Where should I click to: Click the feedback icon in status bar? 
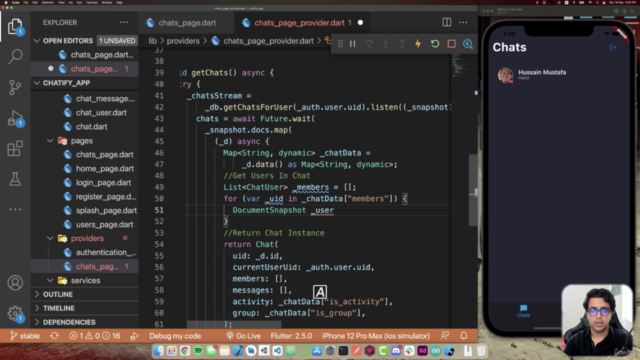click(x=445, y=336)
